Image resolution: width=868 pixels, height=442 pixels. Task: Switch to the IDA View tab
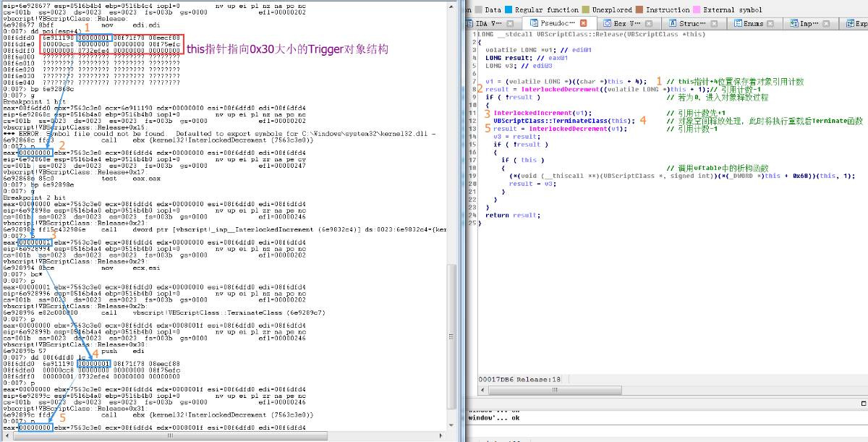(x=494, y=23)
